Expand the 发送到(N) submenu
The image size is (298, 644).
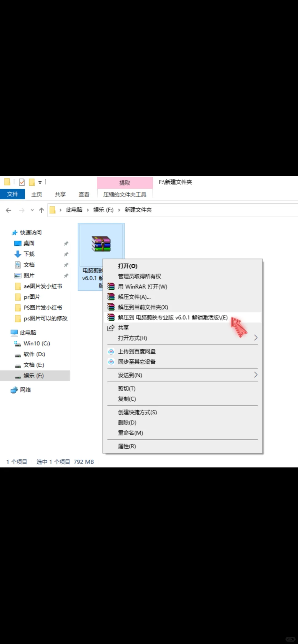183,375
